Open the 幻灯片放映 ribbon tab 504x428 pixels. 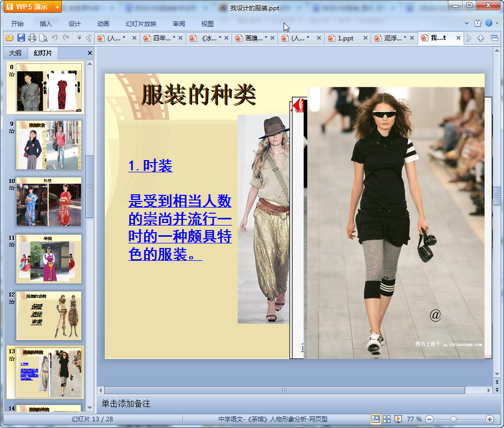(x=141, y=24)
